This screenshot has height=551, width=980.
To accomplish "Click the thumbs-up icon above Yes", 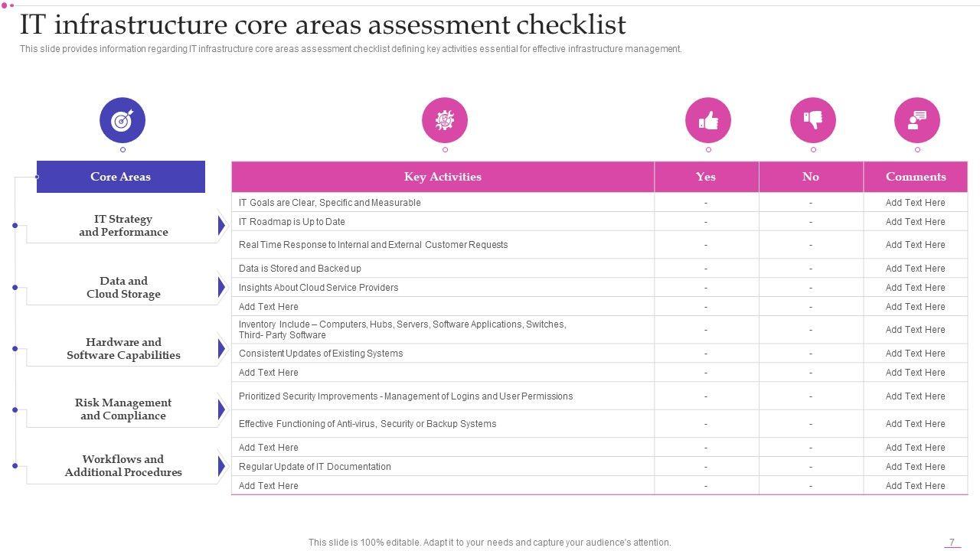I will [x=708, y=120].
